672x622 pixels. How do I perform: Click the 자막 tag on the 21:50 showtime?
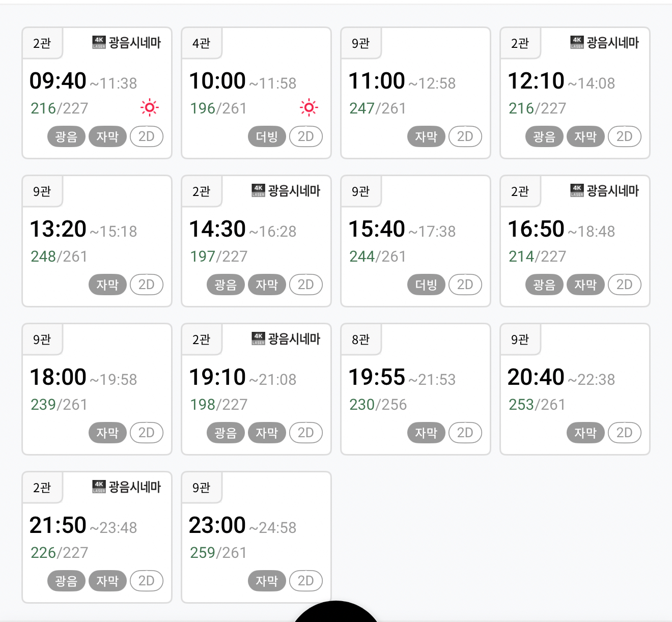coord(107,581)
